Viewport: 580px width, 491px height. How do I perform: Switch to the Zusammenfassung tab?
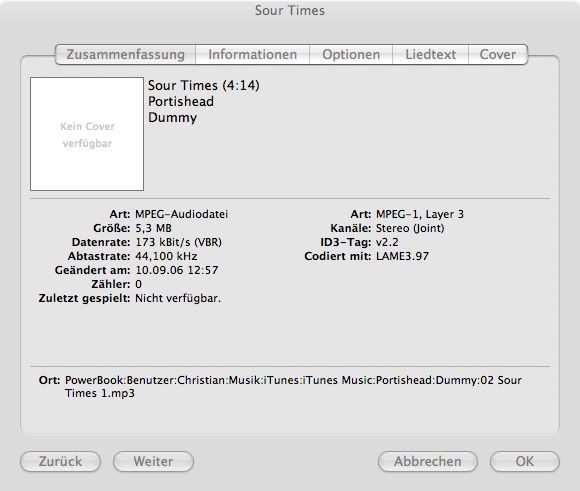(x=125, y=54)
